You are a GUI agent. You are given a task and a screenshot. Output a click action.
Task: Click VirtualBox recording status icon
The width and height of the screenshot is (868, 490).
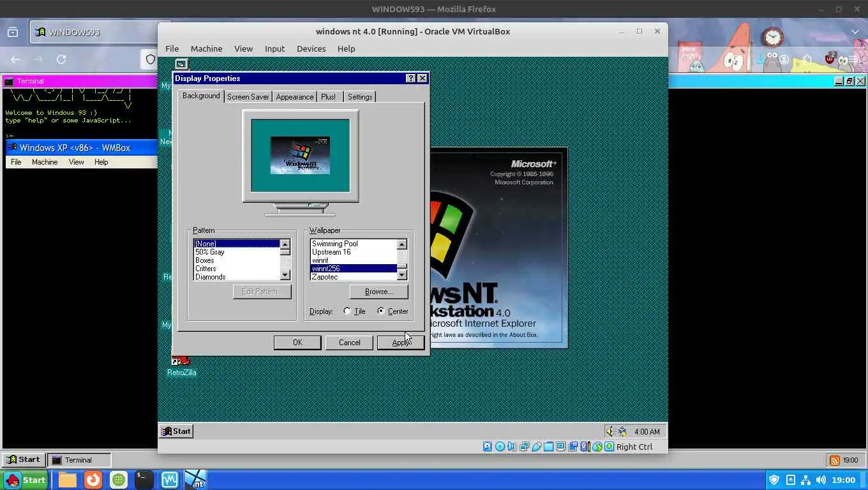coord(572,447)
